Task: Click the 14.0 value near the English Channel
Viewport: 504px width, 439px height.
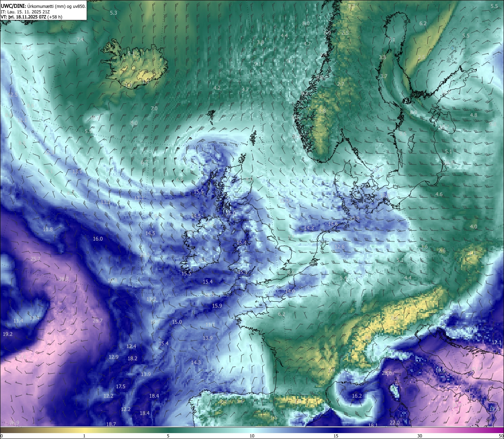Action: tap(290, 291)
